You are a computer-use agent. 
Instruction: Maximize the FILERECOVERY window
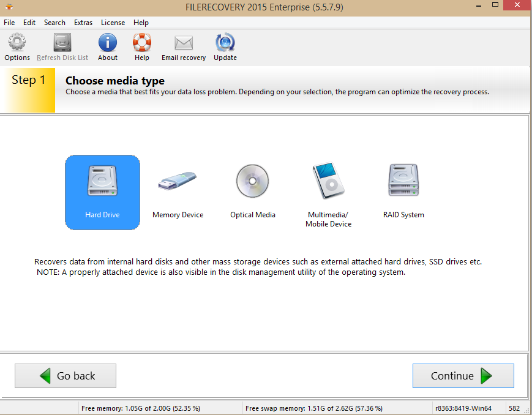coord(495,5)
